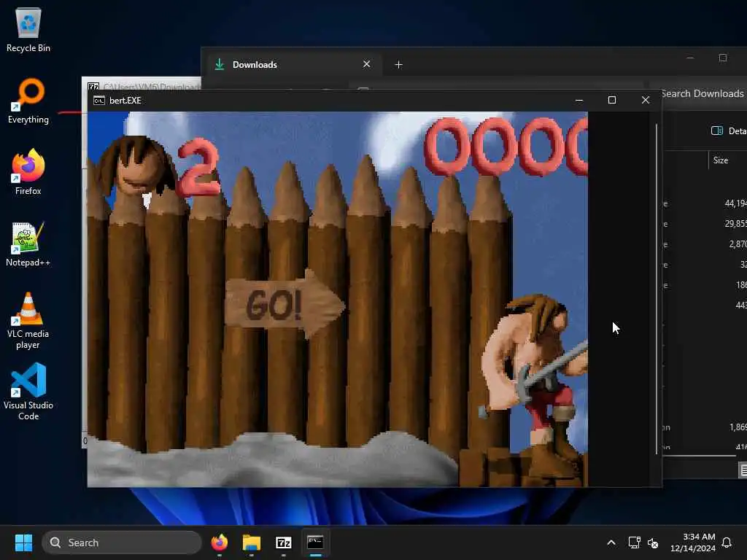
Task: Open the Everything search desktop shortcut
Action: tap(28, 101)
